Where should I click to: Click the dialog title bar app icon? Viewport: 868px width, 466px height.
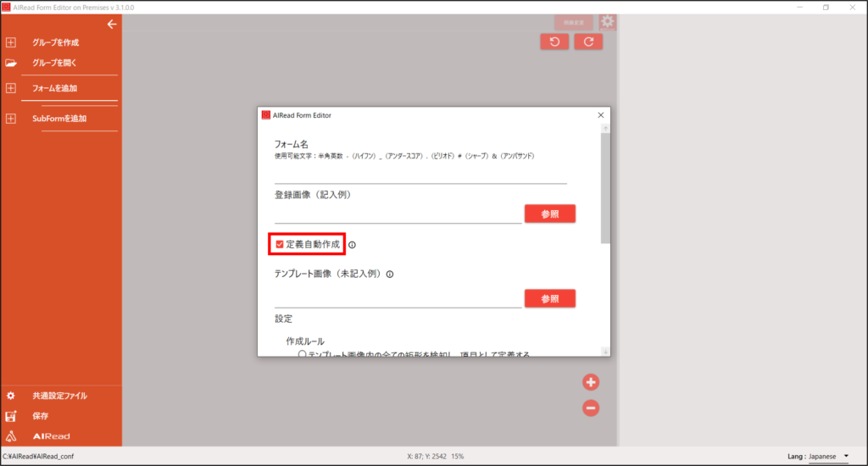[265, 115]
